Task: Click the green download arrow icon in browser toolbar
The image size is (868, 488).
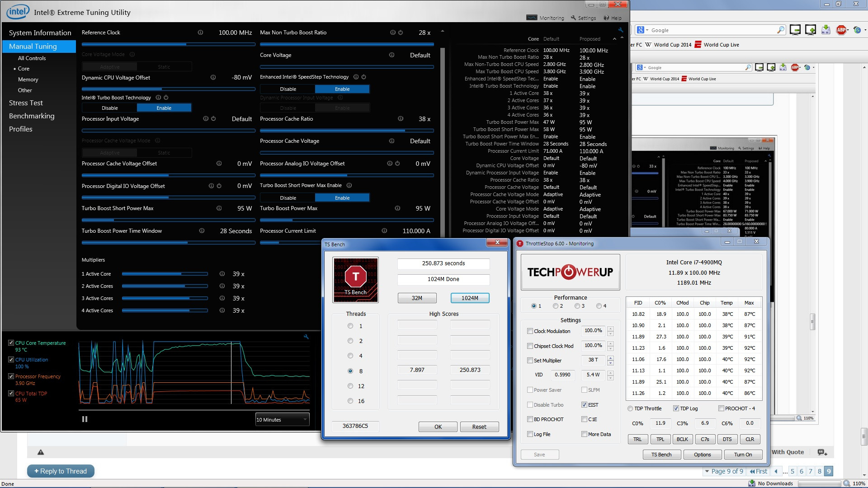Action: point(826,30)
